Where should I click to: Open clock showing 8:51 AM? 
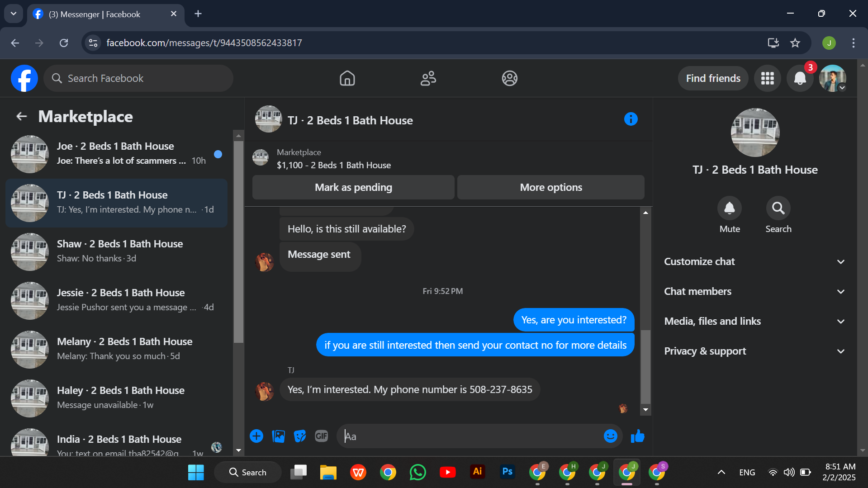[x=840, y=472]
